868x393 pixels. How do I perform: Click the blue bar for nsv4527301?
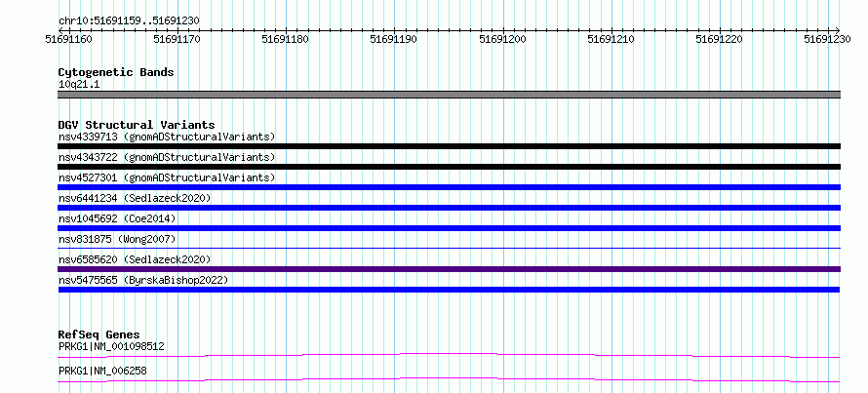coord(449,187)
